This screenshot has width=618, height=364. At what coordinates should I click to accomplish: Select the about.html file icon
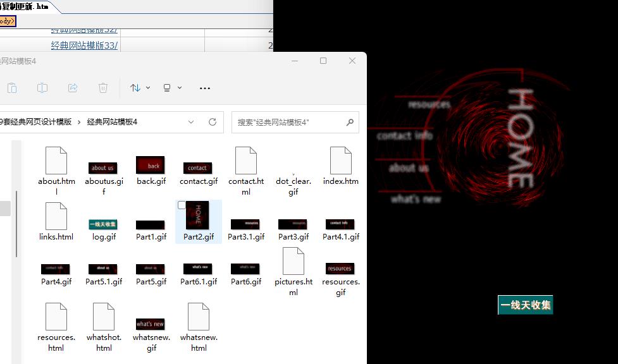tap(56, 161)
